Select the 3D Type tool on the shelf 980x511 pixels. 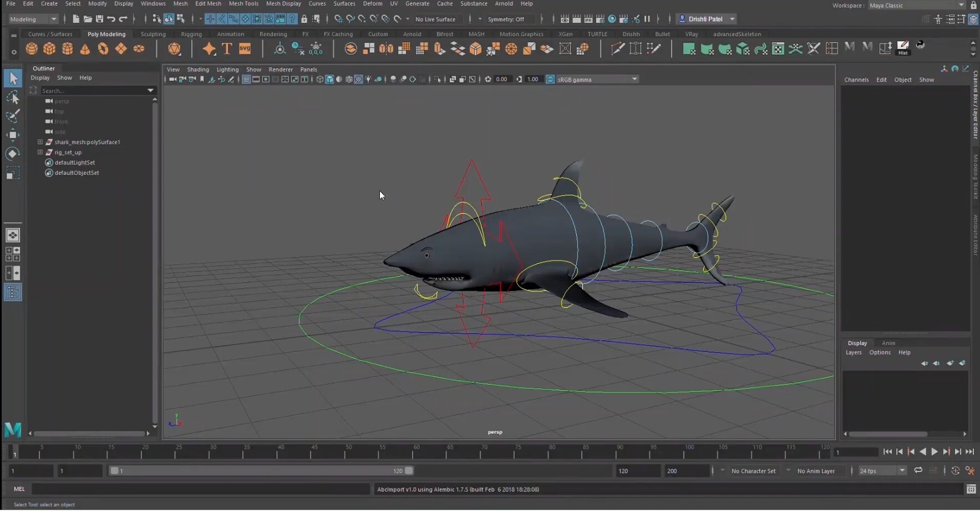tap(226, 49)
